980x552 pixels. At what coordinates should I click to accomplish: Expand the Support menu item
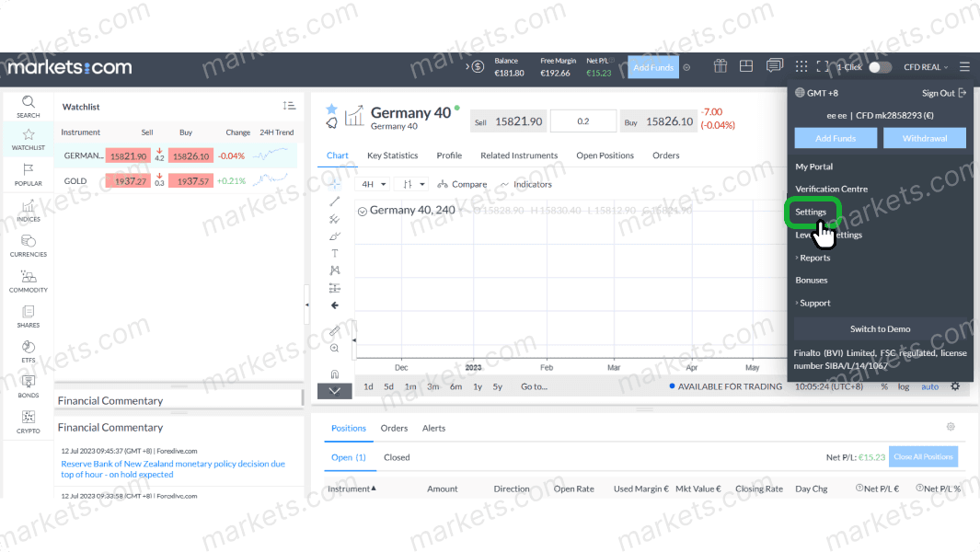[813, 303]
